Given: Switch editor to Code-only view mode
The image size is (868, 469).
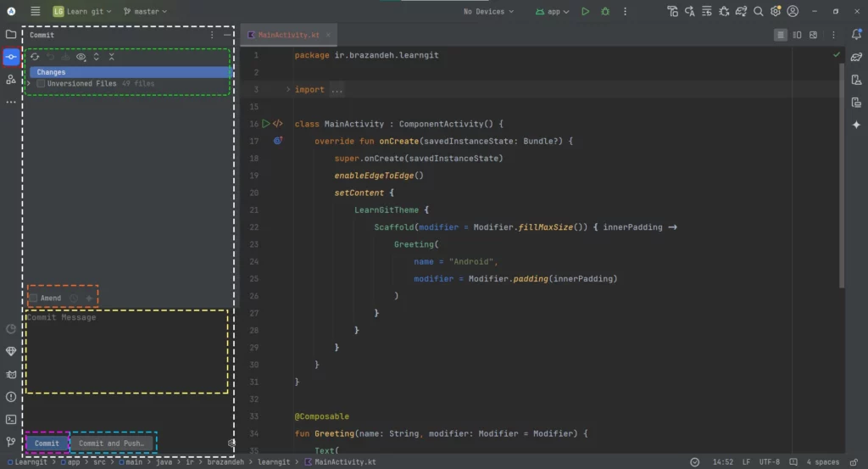Looking at the screenshot, I should [x=781, y=35].
